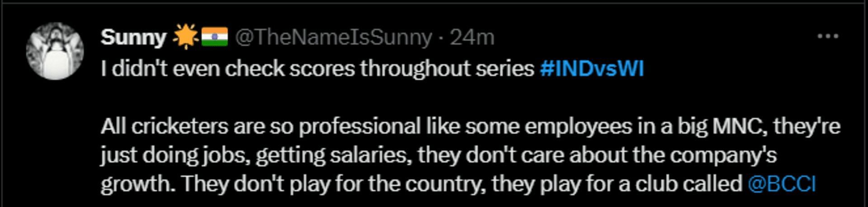Open the three-dot more options menu
This screenshot has height=207, width=868.
coord(828,37)
